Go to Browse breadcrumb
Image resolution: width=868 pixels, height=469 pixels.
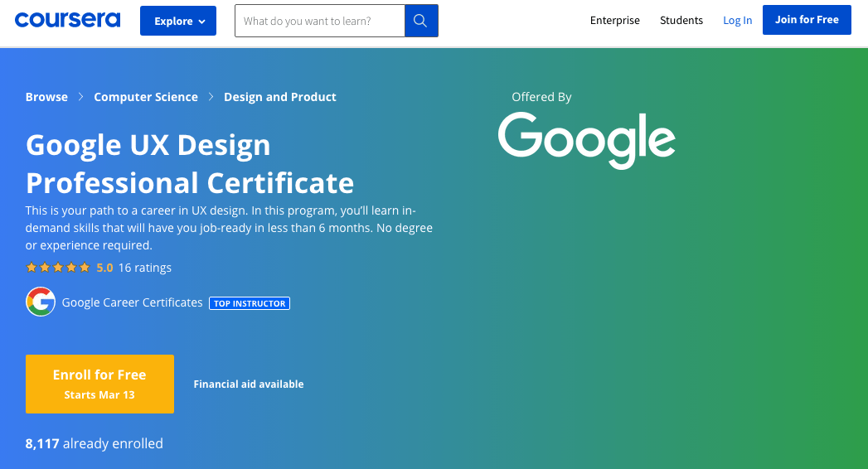(x=46, y=97)
